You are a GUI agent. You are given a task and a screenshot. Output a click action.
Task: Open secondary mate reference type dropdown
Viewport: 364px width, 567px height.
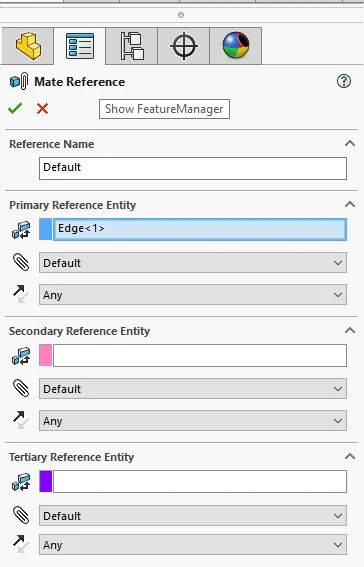click(193, 389)
